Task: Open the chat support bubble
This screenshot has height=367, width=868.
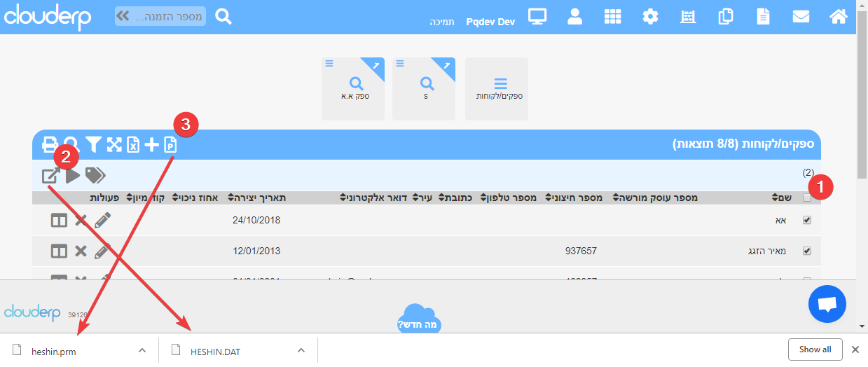Action: point(827,304)
